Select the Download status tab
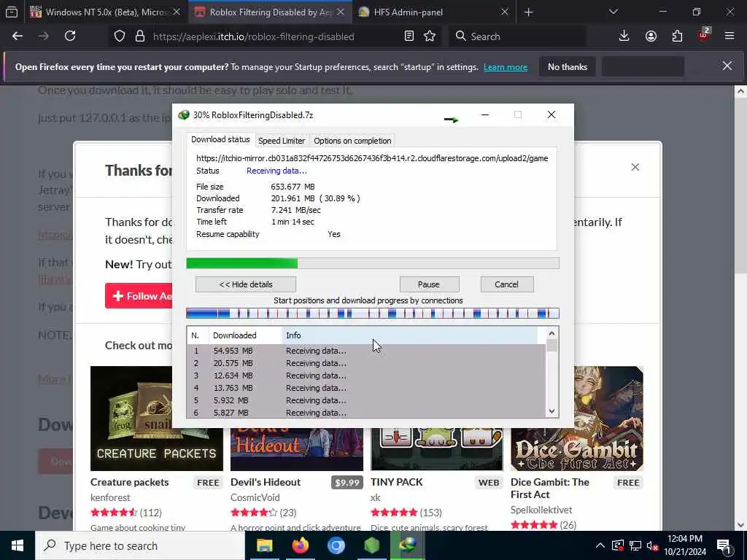747x560 pixels. 220,139
